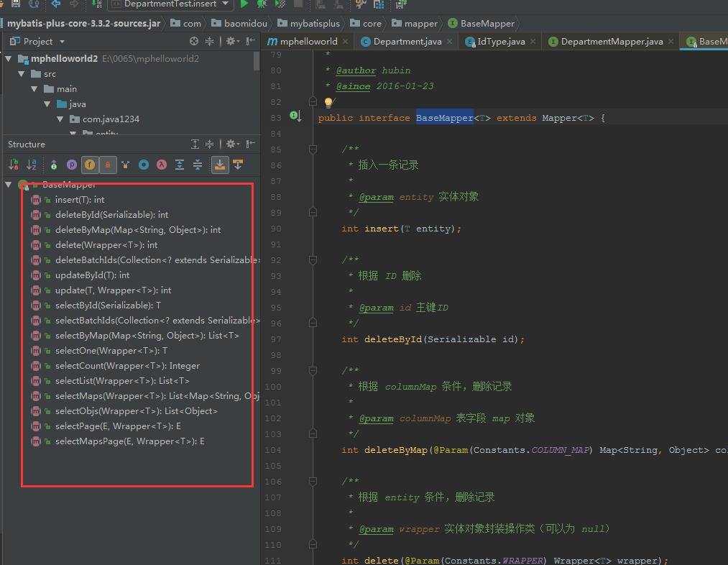Screen dimensions: 728x565
Task: Click baomidou breadcrumb
Action: (x=239, y=23)
